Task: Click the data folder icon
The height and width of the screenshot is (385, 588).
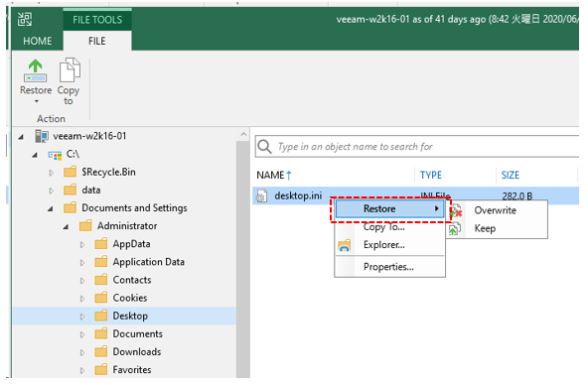Action: point(70,190)
